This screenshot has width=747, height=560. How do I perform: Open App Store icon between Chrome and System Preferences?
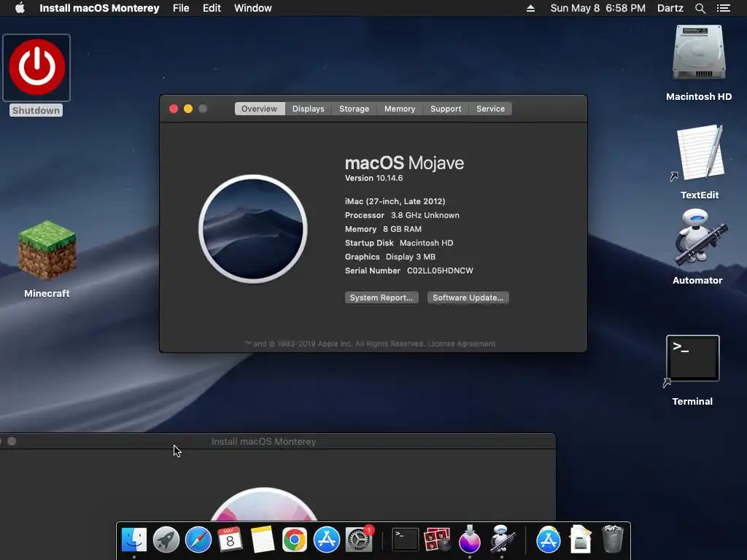click(x=326, y=540)
